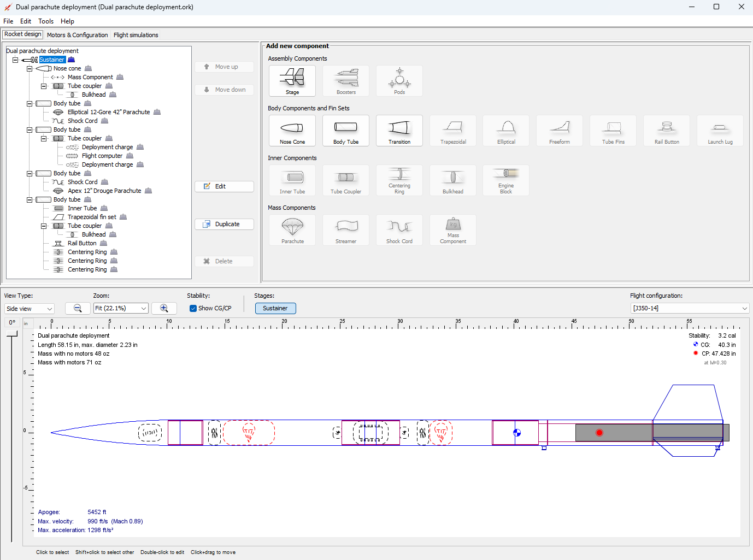Add a Nose Cone component
This screenshot has width=753, height=560.
[x=292, y=131]
